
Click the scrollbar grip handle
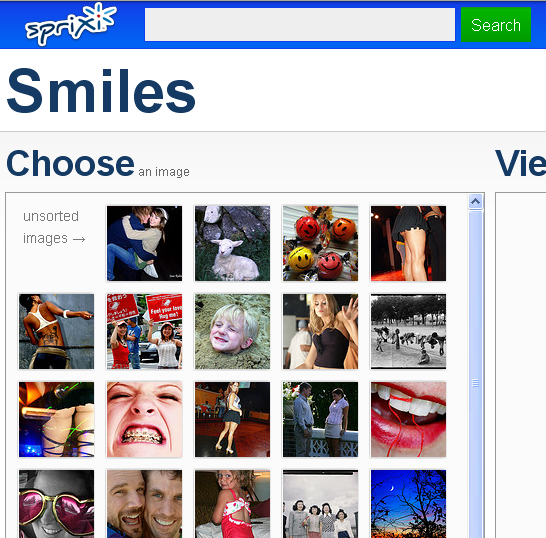click(x=475, y=383)
